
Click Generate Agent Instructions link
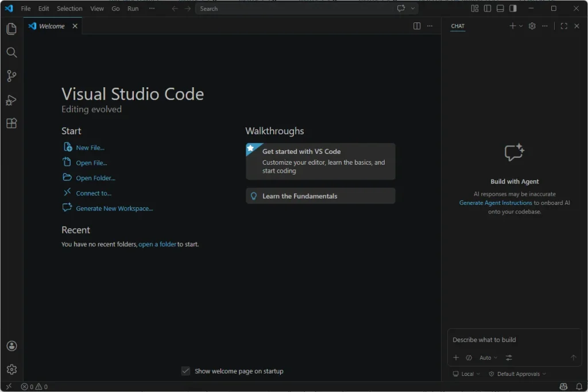496,203
